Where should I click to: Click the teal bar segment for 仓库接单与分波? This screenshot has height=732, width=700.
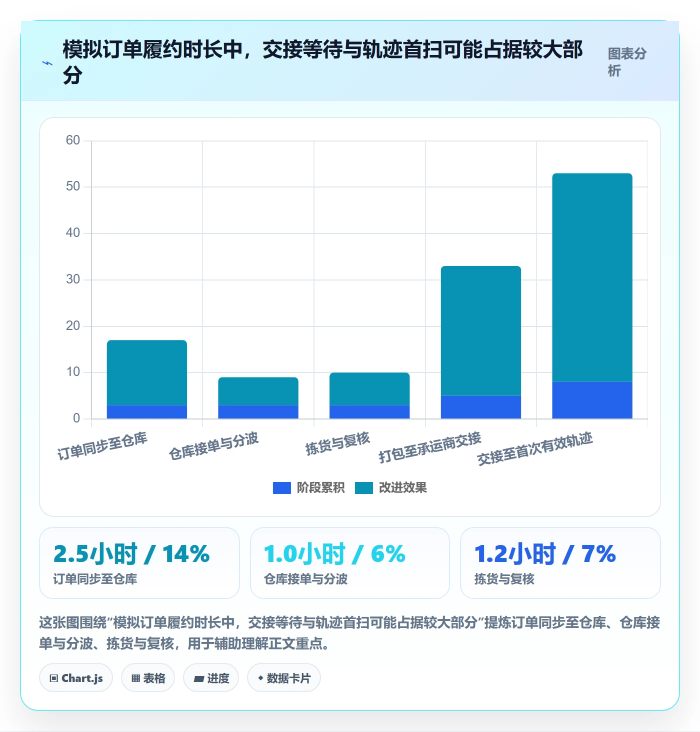258,391
